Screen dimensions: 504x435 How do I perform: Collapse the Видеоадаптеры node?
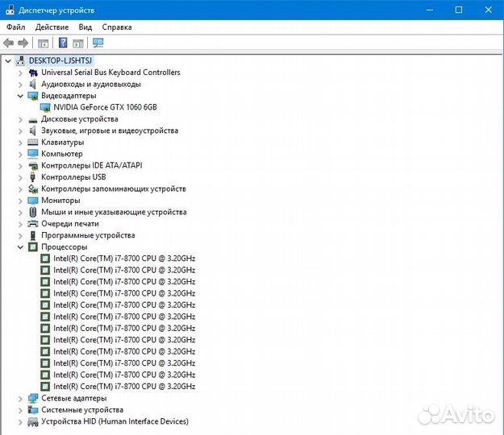(21, 96)
